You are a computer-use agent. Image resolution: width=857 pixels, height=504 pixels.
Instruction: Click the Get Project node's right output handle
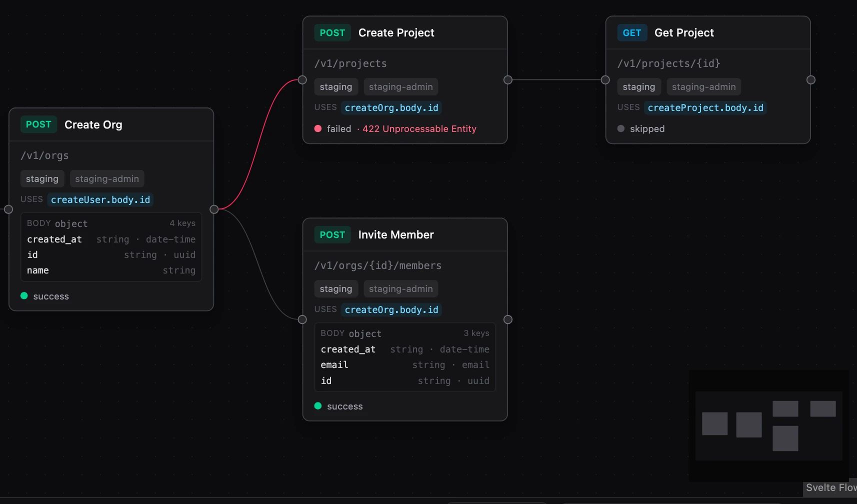(x=811, y=80)
